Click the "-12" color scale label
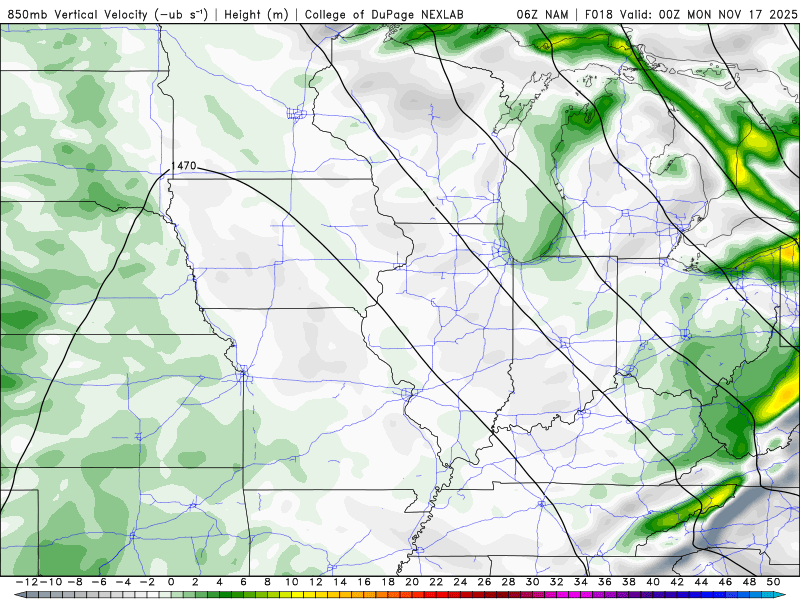 click(27, 582)
